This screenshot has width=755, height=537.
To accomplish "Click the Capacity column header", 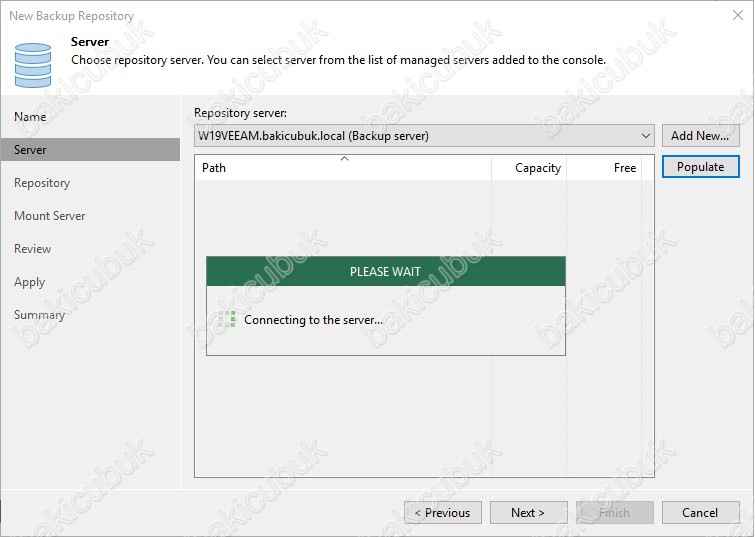I will pos(529,168).
